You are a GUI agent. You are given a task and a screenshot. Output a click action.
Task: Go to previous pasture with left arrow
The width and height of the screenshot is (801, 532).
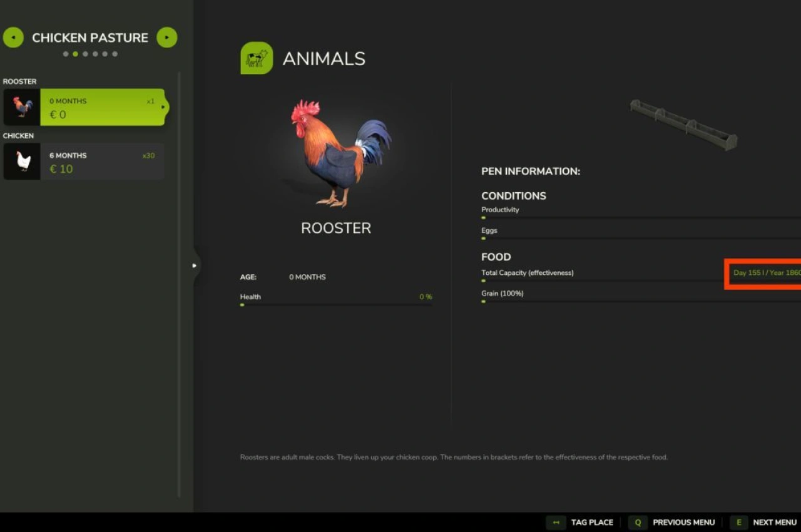click(x=13, y=38)
